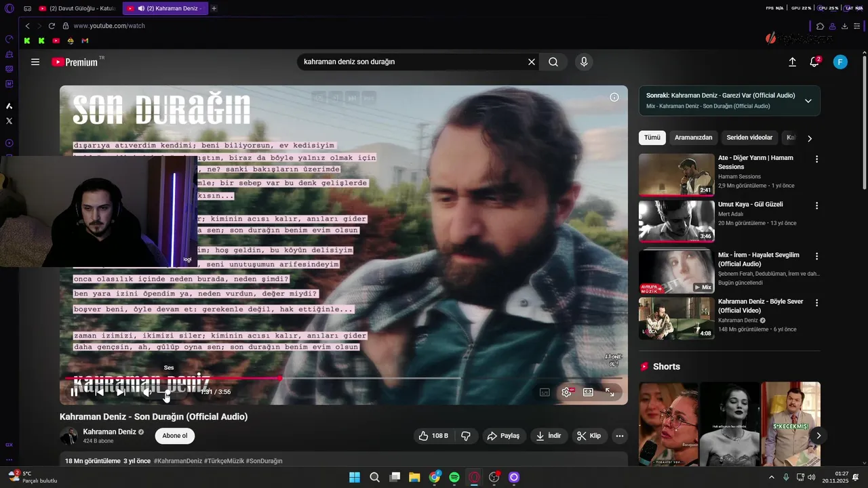Click the Klip clip button
Screen dimensions: 868x488
pos(589,436)
